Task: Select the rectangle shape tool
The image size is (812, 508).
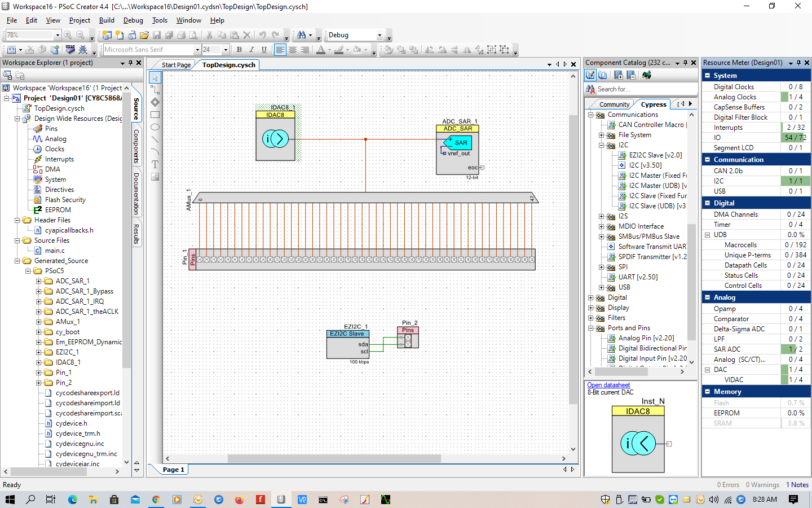Action: pyautogui.click(x=155, y=114)
